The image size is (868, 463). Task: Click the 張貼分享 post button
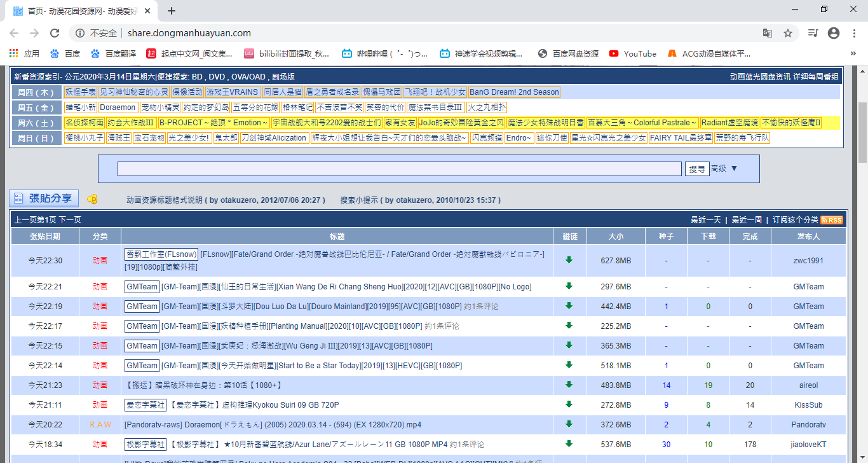click(x=44, y=198)
